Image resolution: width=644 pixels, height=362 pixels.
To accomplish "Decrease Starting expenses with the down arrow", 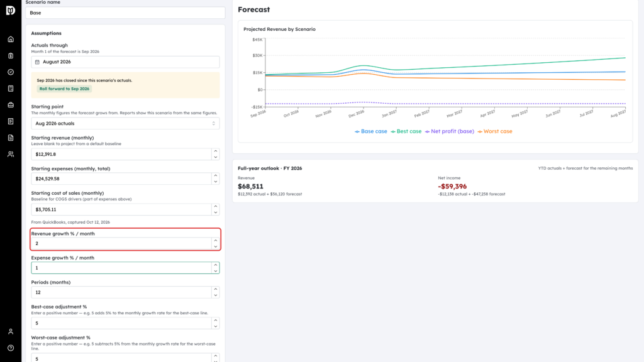I will 216,182.
